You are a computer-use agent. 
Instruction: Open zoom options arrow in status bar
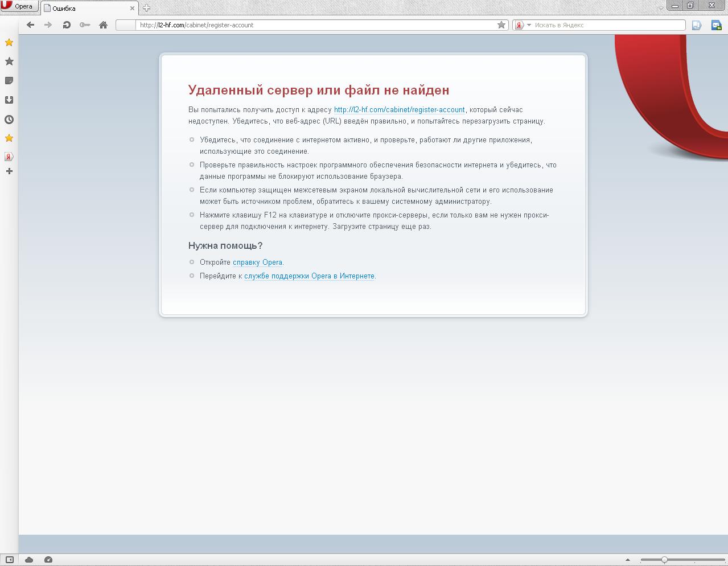[628, 560]
